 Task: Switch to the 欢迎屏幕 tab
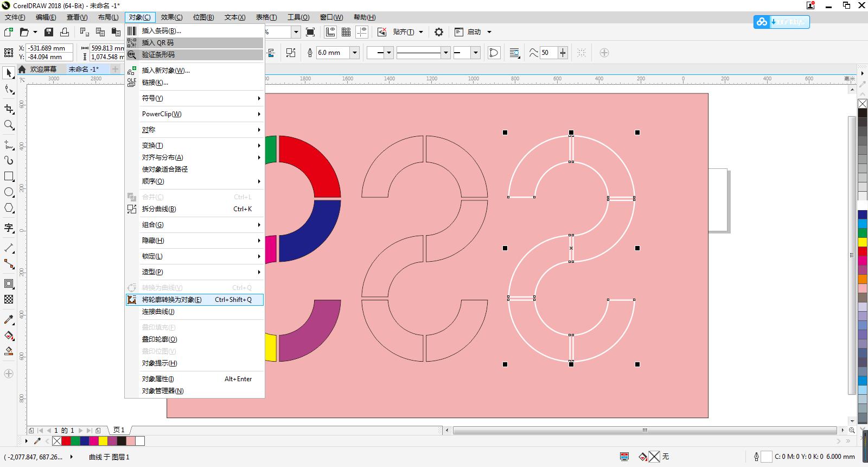click(x=43, y=70)
